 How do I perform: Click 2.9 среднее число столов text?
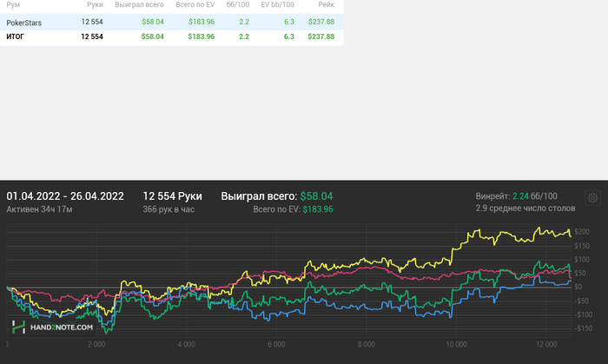click(525, 208)
